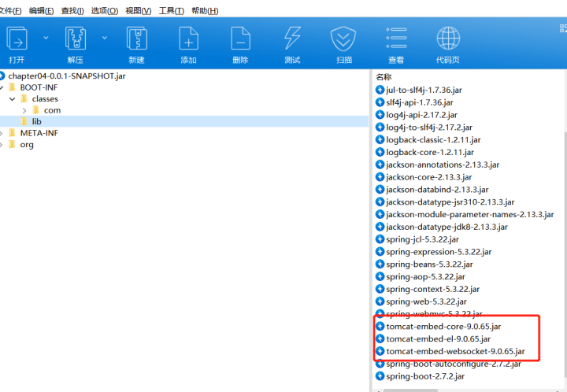Image resolution: width=567 pixels, height=392 pixels.
Task: Select the lib folder in tree
Action: click(x=36, y=121)
